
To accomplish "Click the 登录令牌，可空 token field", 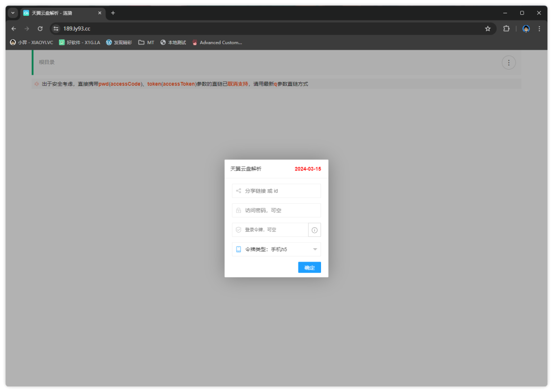I will tap(270, 230).
